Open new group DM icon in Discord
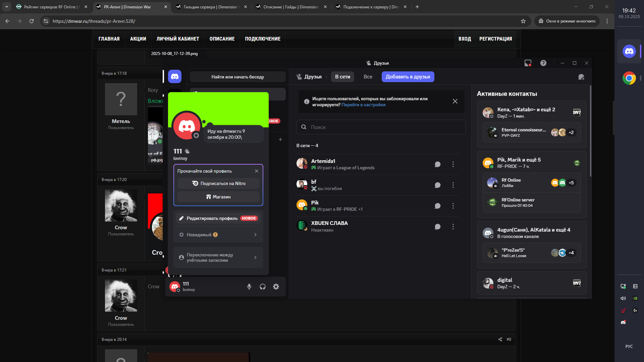Image resolution: width=644 pixels, height=362 pixels. pyautogui.click(x=581, y=77)
